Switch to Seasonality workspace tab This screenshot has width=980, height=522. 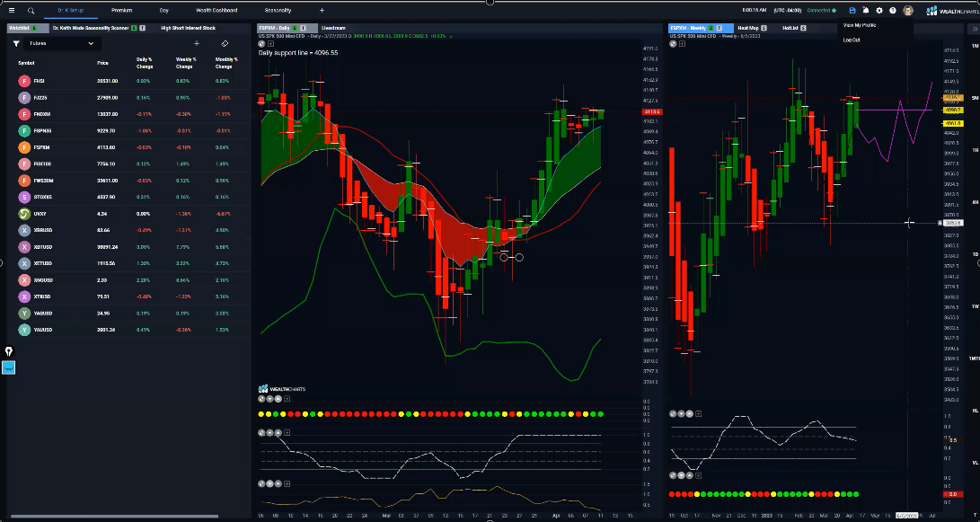coord(278,11)
